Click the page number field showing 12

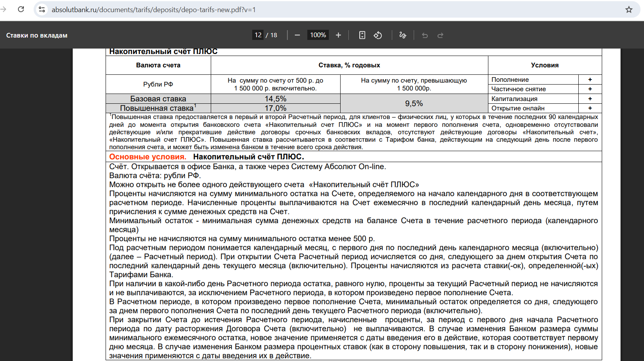pyautogui.click(x=258, y=35)
